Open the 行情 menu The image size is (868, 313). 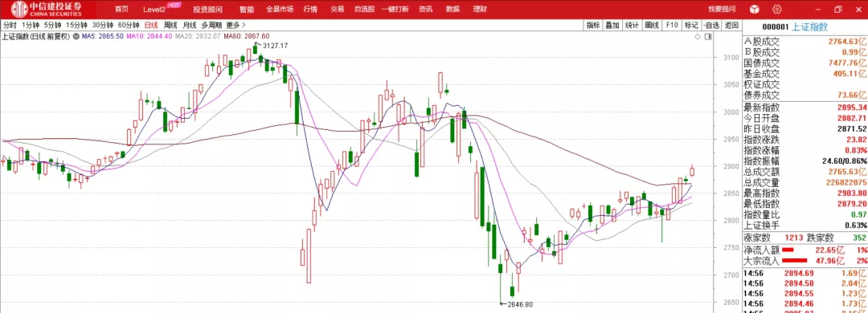coord(310,9)
